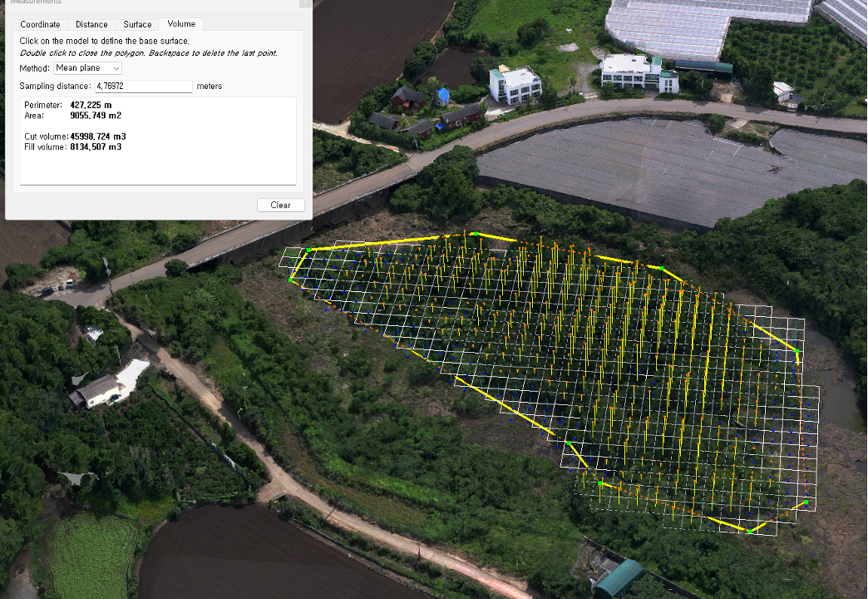Pick the white flat-roofed building beside the curved road
Viewport: 868px width, 599px height.
tap(515, 84)
